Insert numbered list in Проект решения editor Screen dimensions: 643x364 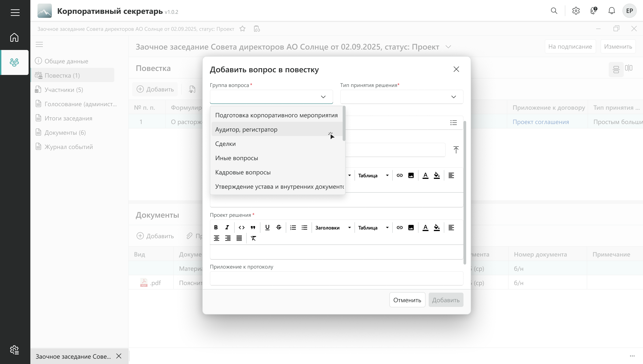click(293, 227)
